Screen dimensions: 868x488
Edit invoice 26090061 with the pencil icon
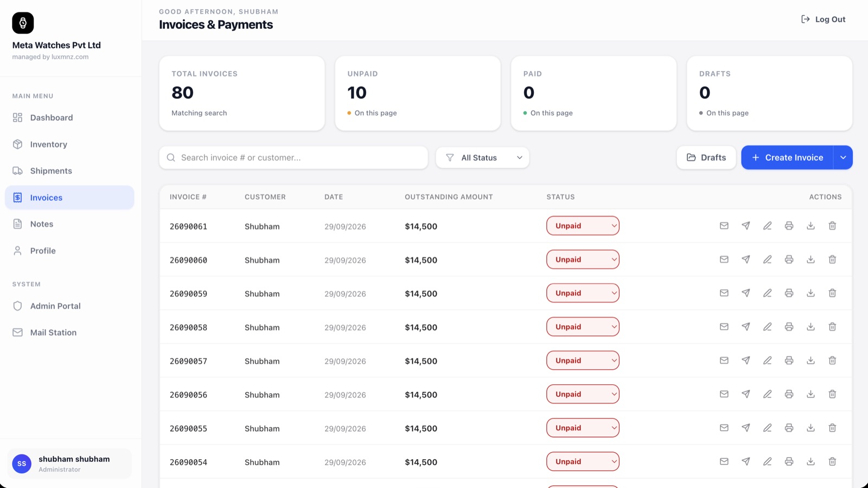pyautogui.click(x=768, y=226)
